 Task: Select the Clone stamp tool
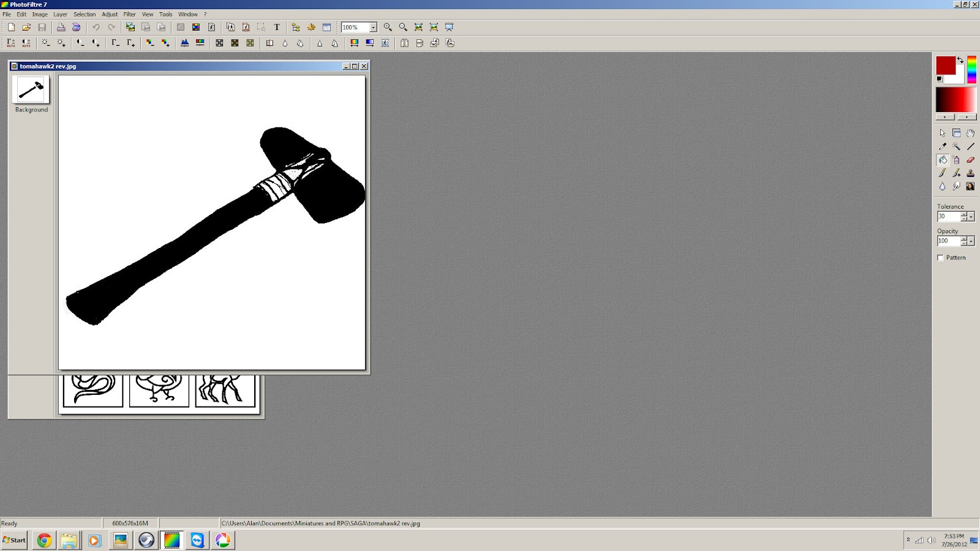point(970,173)
